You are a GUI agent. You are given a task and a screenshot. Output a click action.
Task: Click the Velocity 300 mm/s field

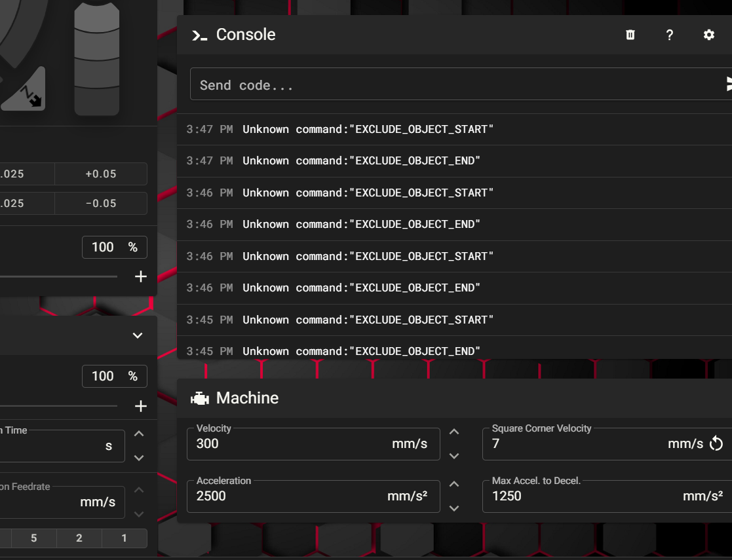[313, 444]
